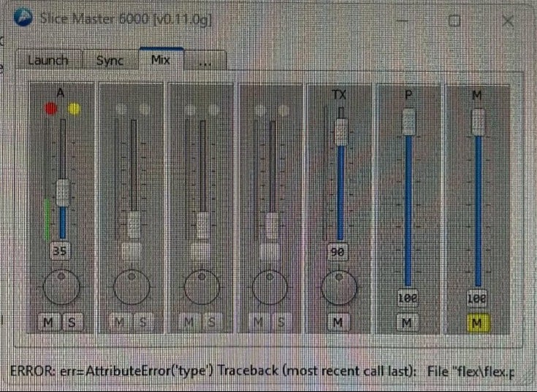537x392 pixels.
Task: Click the M master channel value 100
Action: coord(477,299)
